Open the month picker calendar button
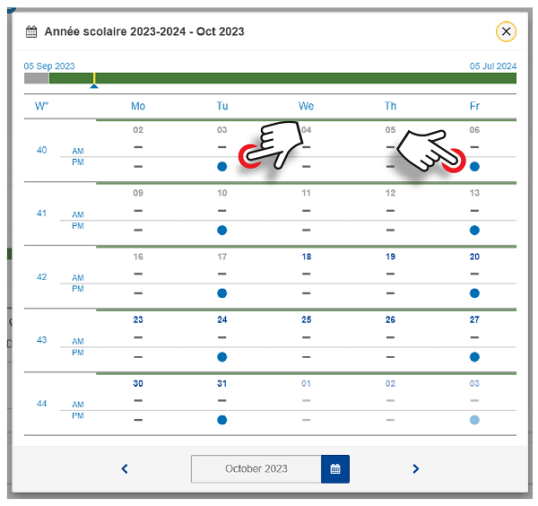The image size is (538, 506). point(335,469)
